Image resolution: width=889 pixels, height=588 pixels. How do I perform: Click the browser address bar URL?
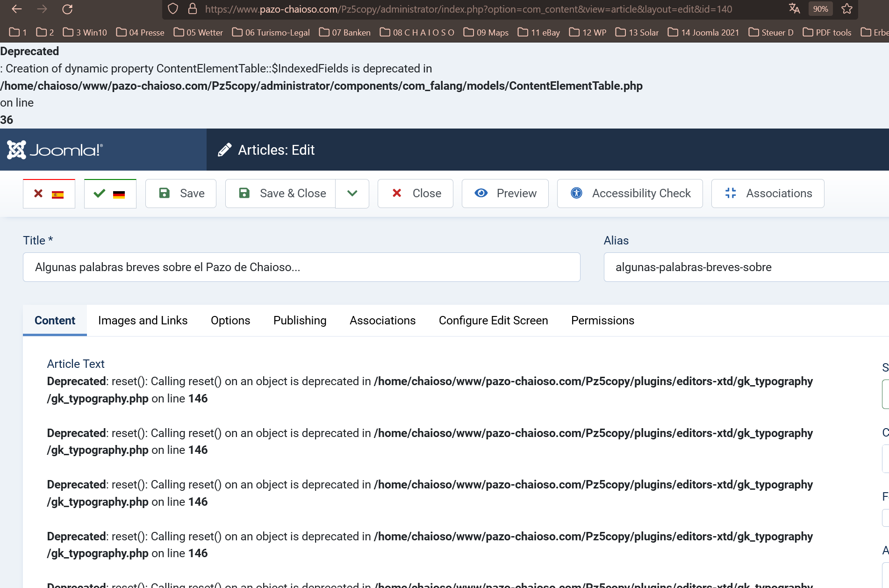click(468, 9)
